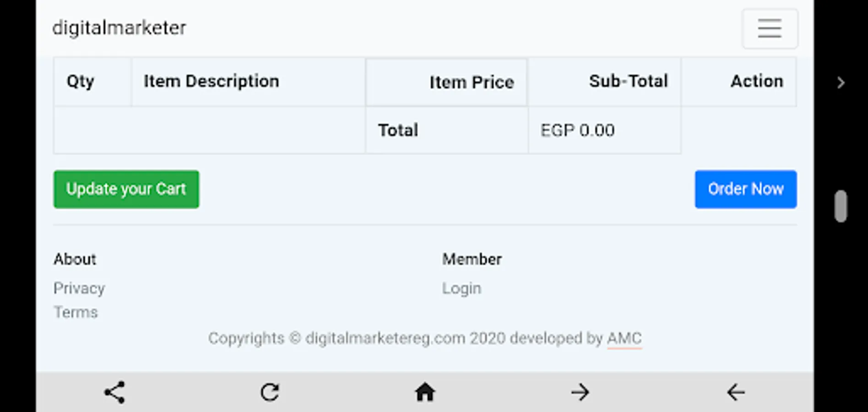
Task: Go to home using house icon
Action: (425, 392)
